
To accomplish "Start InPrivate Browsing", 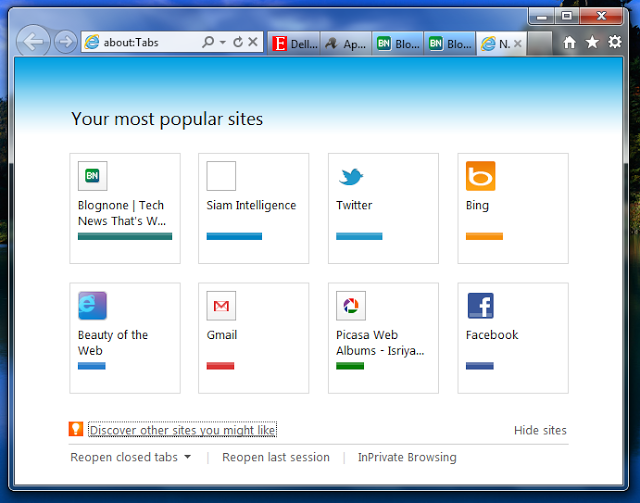I will pos(407,457).
